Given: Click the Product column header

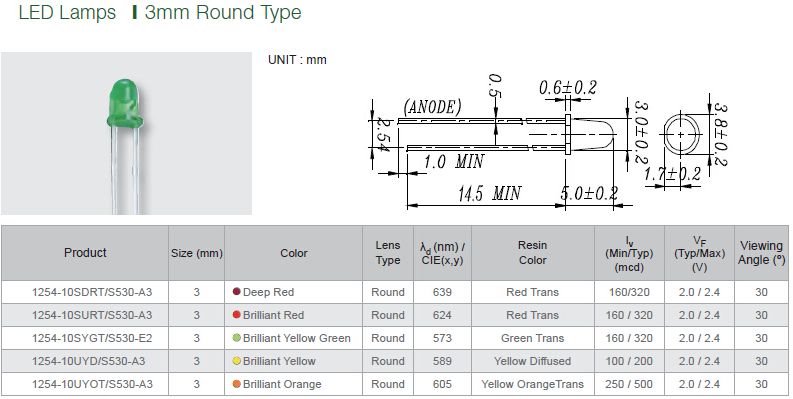Looking at the screenshot, I should tap(85, 253).
